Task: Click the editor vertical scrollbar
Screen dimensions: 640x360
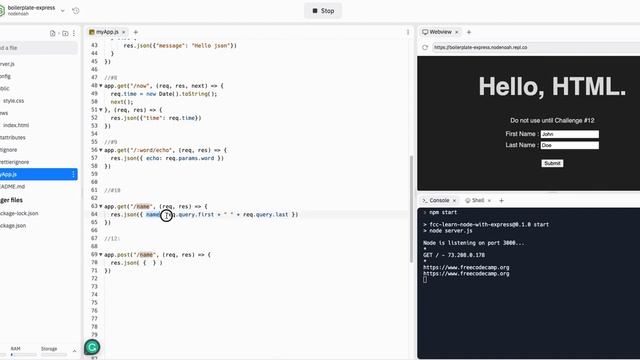Action: click(x=411, y=209)
